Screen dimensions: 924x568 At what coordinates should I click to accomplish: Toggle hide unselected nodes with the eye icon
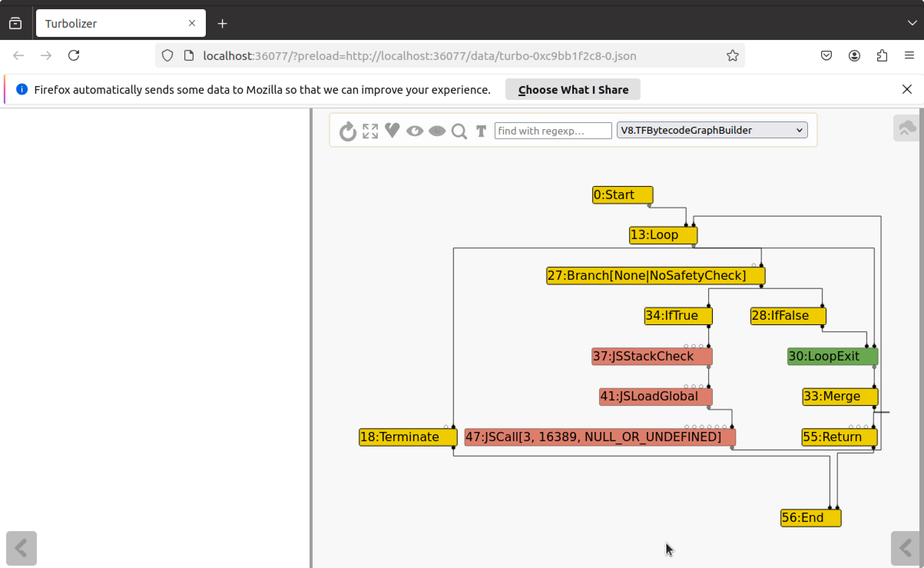point(415,131)
